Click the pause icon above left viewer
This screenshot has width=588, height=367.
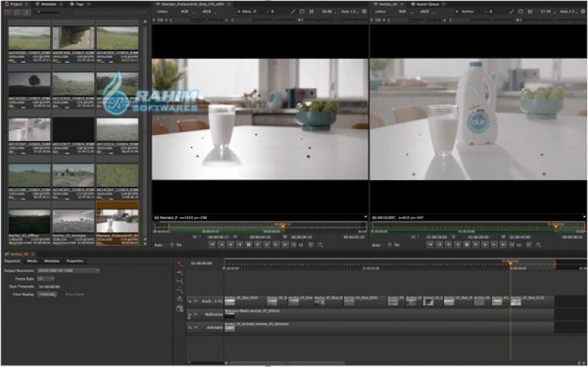[x=311, y=12]
